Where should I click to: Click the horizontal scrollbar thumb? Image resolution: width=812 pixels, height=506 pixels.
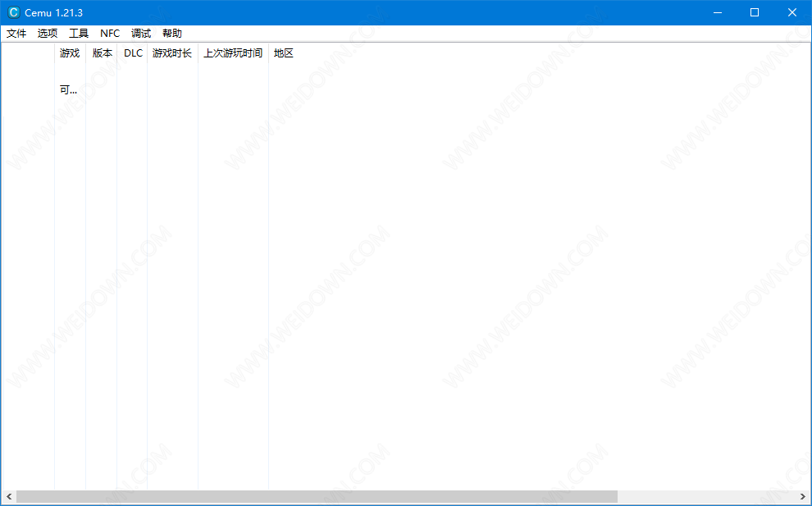(317, 497)
